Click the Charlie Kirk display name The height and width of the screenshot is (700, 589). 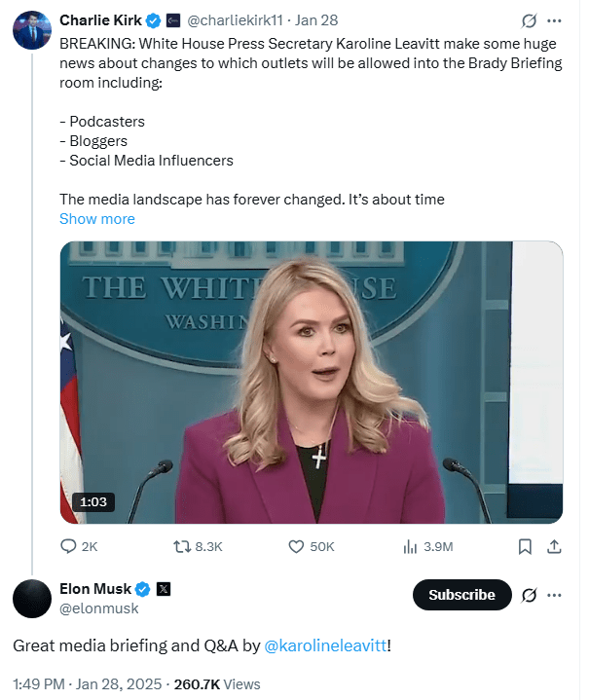[100, 19]
